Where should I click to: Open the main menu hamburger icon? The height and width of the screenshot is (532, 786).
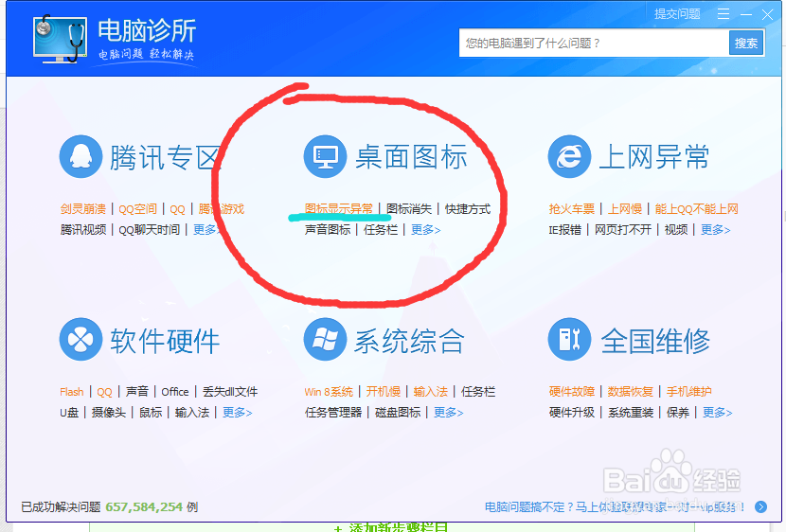[x=723, y=14]
